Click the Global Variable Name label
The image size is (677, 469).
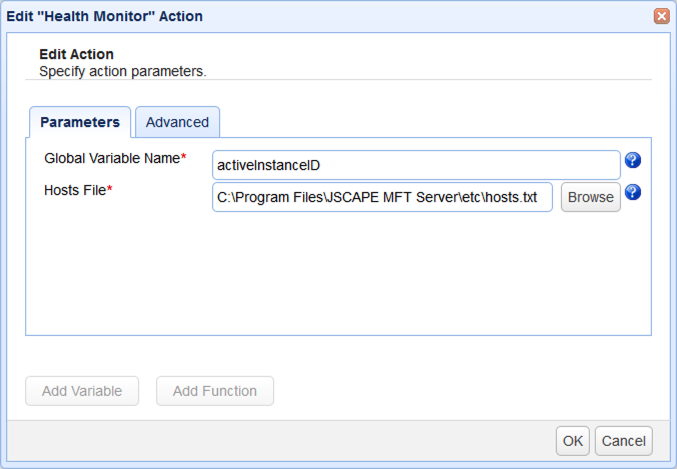pos(111,158)
